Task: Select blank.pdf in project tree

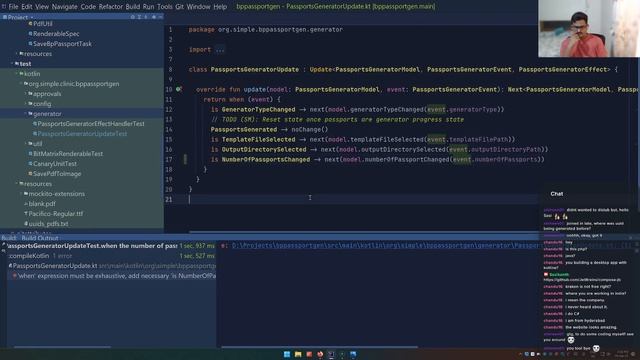Action: coord(40,204)
